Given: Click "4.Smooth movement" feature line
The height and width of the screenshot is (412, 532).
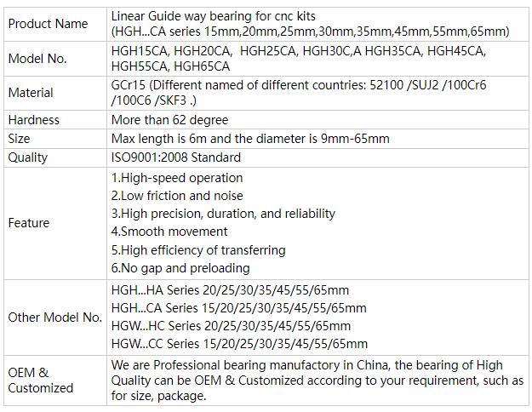Looking at the screenshot, I should 169,232.
